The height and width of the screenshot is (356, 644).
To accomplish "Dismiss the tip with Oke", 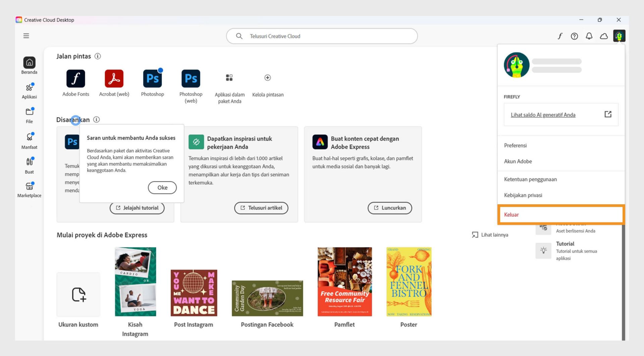I will click(x=162, y=188).
